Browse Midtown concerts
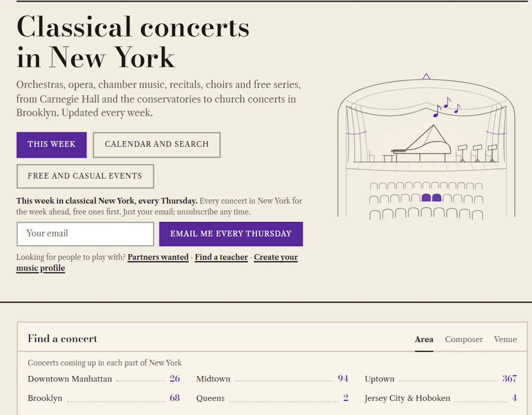Viewport: 532px width, 415px height. [x=272, y=379]
